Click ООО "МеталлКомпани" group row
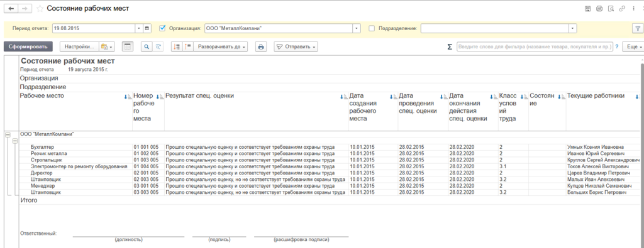Viewport: 644px width, 248px height. (48, 134)
